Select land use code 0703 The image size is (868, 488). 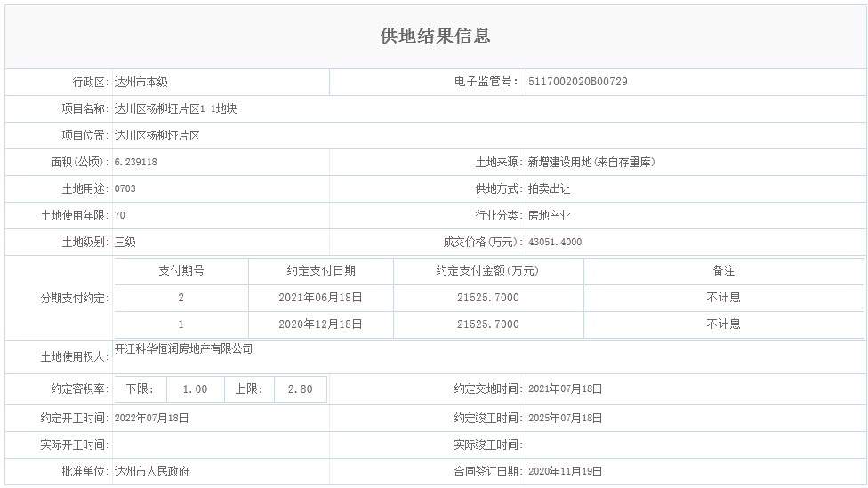[125, 188]
